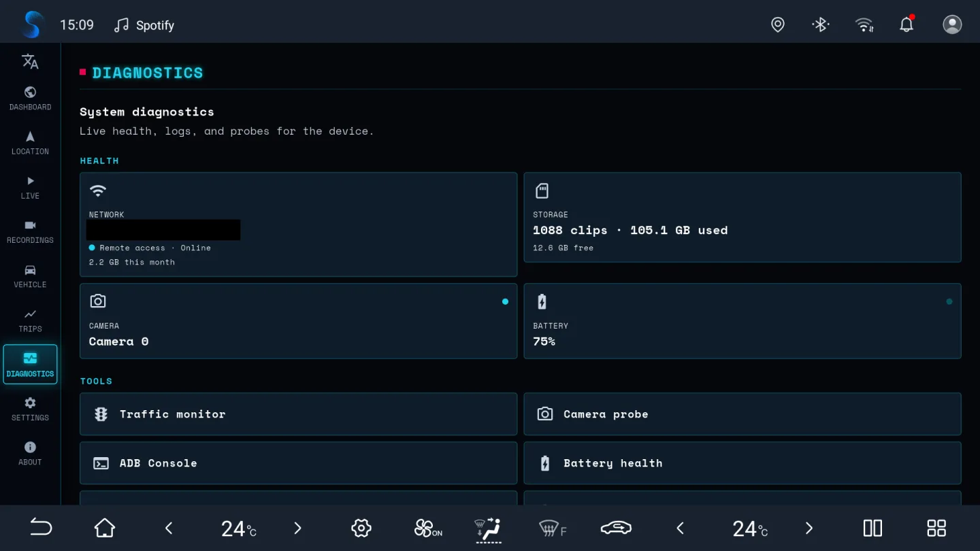Switch to the Vehicle page
This screenshot has height=551, width=980.
click(30, 276)
